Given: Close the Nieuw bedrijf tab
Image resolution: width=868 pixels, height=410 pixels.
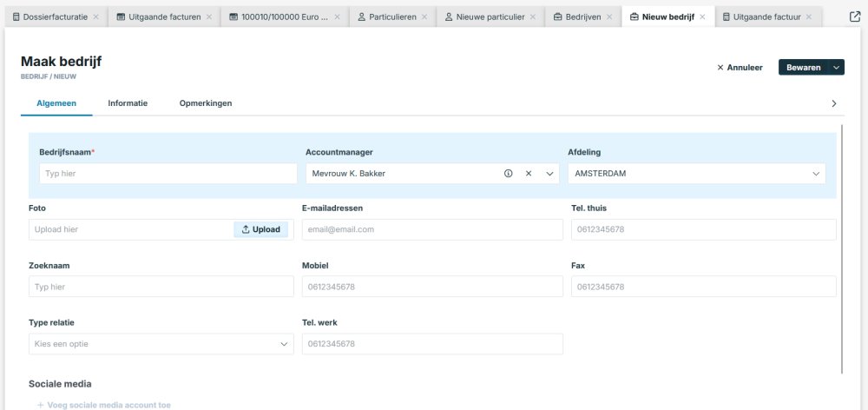Looking at the screenshot, I should click(x=701, y=17).
